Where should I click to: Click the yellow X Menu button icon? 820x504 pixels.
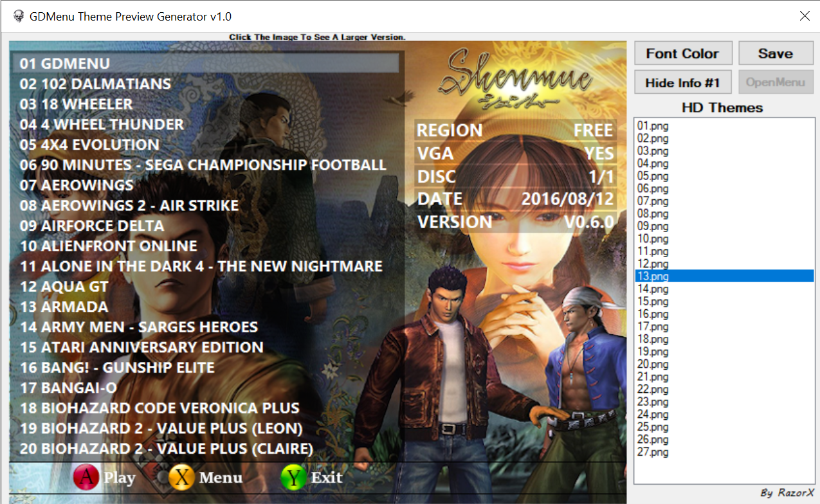(181, 478)
